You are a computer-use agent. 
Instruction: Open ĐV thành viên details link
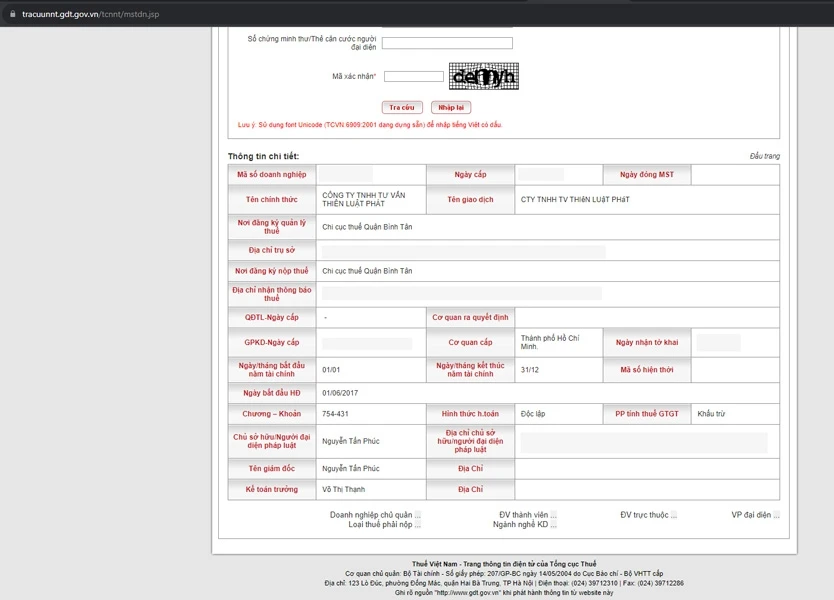click(553, 515)
